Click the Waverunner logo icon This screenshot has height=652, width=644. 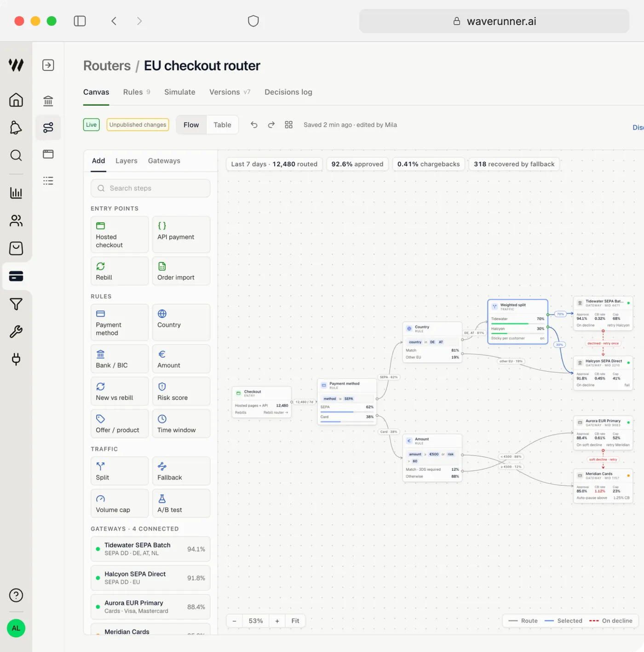[16, 65]
